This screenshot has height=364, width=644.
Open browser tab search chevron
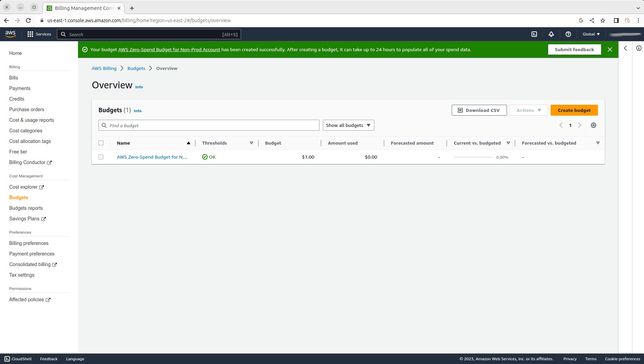[x=638, y=8]
